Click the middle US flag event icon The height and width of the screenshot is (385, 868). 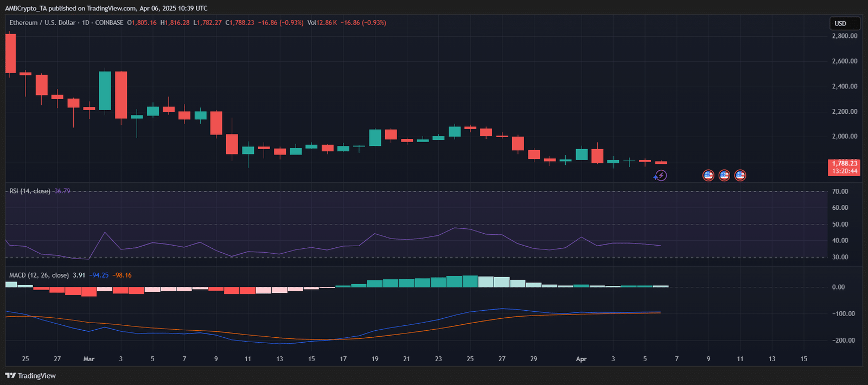(724, 175)
